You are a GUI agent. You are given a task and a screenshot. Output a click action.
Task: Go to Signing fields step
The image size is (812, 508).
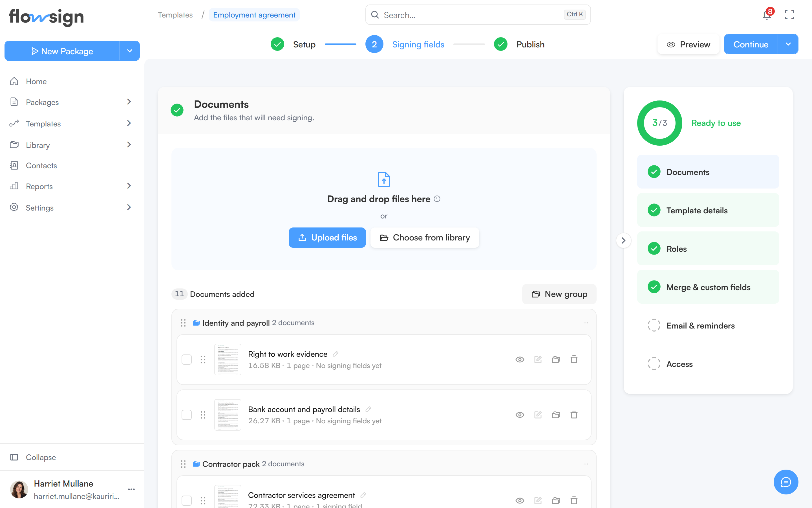(x=405, y=44)
